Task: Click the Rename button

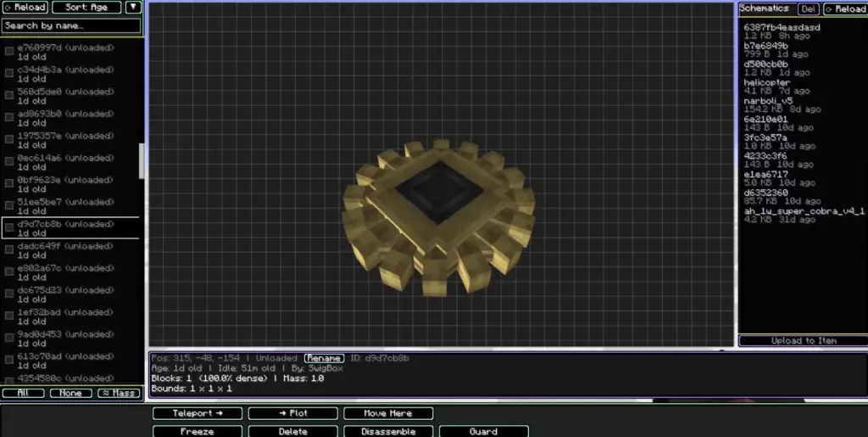Action: point(324,358)
